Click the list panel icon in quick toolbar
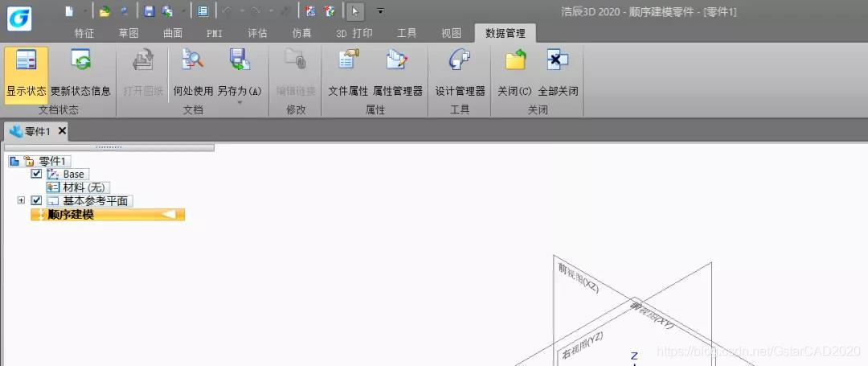Screen dimensions: 868x366 coord(203,11)
